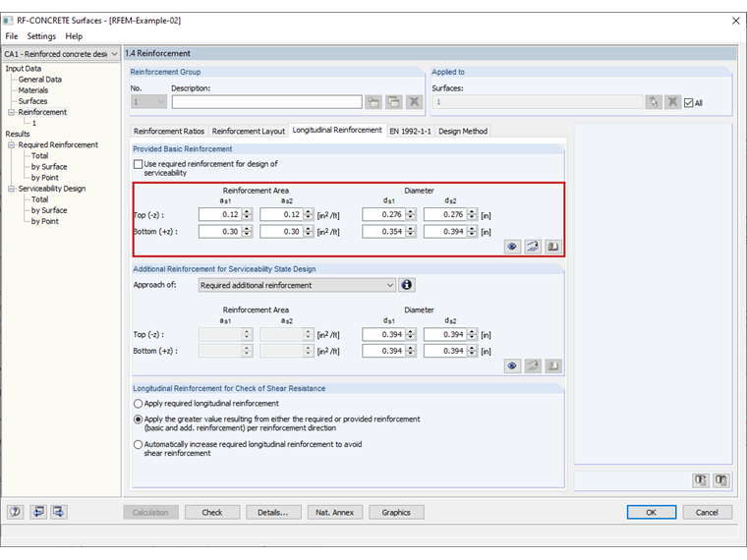The height and width of the screenshot is (560, 747).
Task: Click the stepper on additional Top ds2 diameter field
Action: pyautogui.click(x=472, y=334)
